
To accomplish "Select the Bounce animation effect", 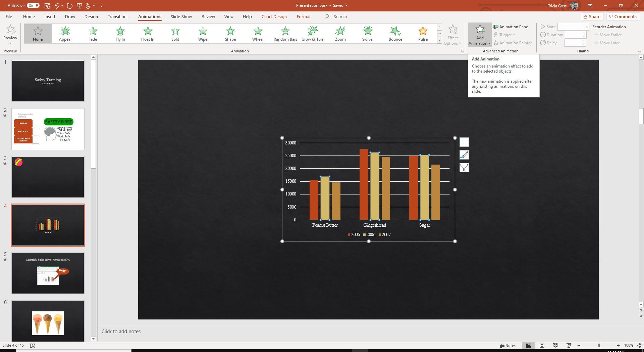I will click(395, 34).
